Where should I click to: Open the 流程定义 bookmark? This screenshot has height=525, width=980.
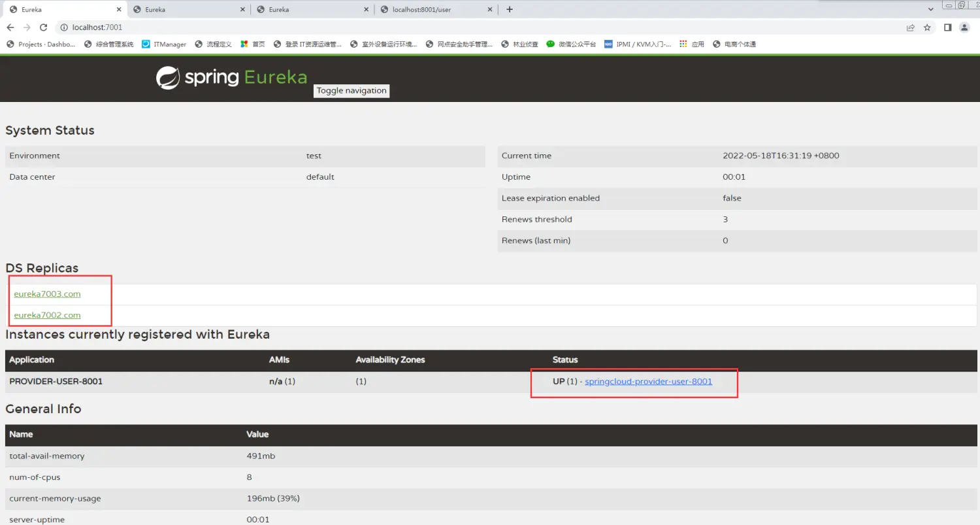click(213, 44)
